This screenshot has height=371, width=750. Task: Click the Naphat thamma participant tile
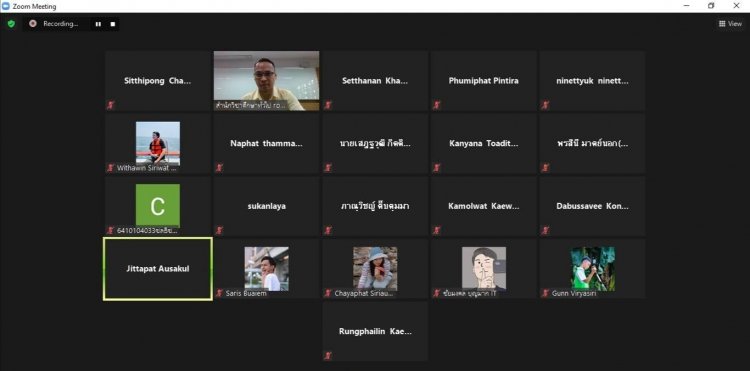click(x=266, y=143)
